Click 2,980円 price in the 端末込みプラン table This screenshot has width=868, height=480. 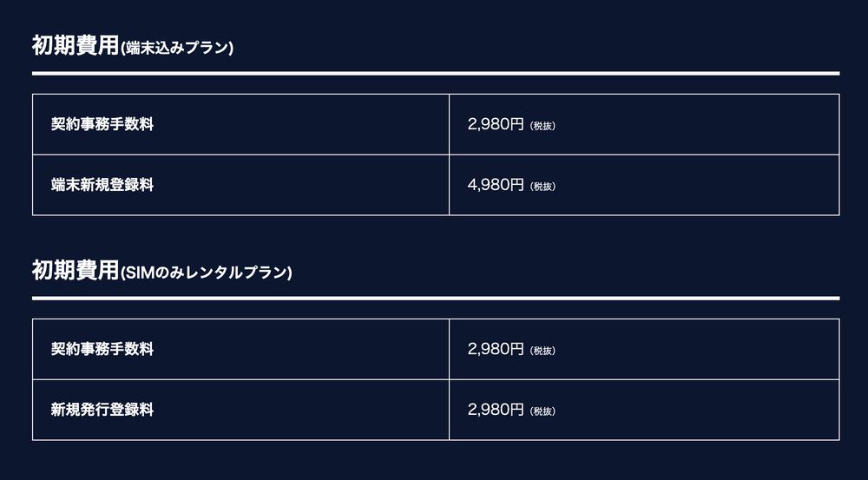[x=496, y=124]
